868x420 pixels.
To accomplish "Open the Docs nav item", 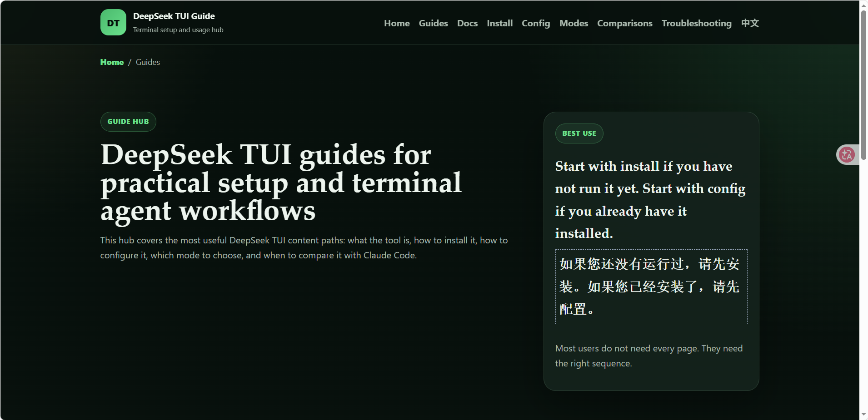I will click(467, 23).
